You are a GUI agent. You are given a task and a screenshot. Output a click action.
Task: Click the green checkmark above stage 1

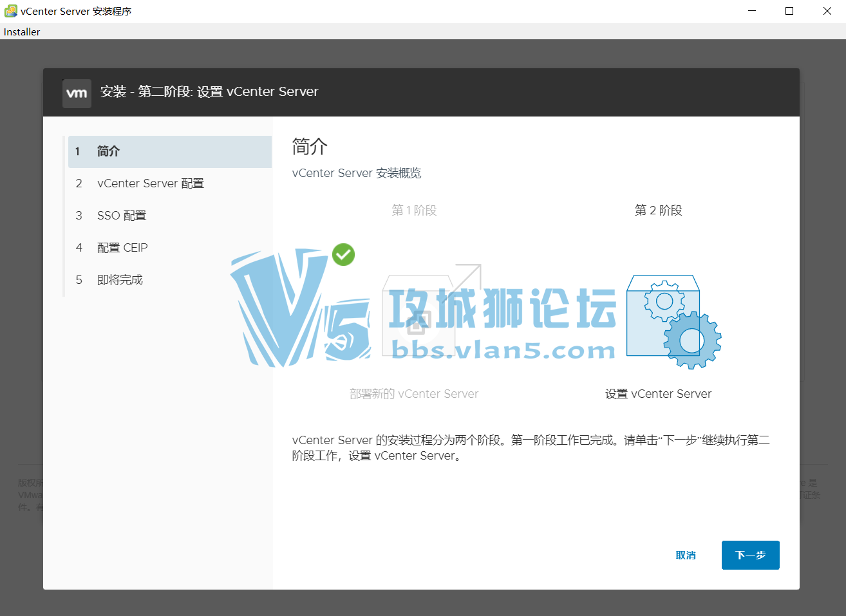[343, 255]
